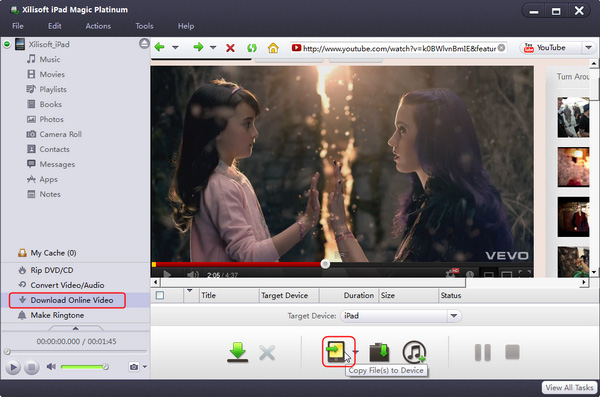Click the preview player seek slider
Viewport: 600px width, 397px height.
pyautogui.click(x=76, y=351)
